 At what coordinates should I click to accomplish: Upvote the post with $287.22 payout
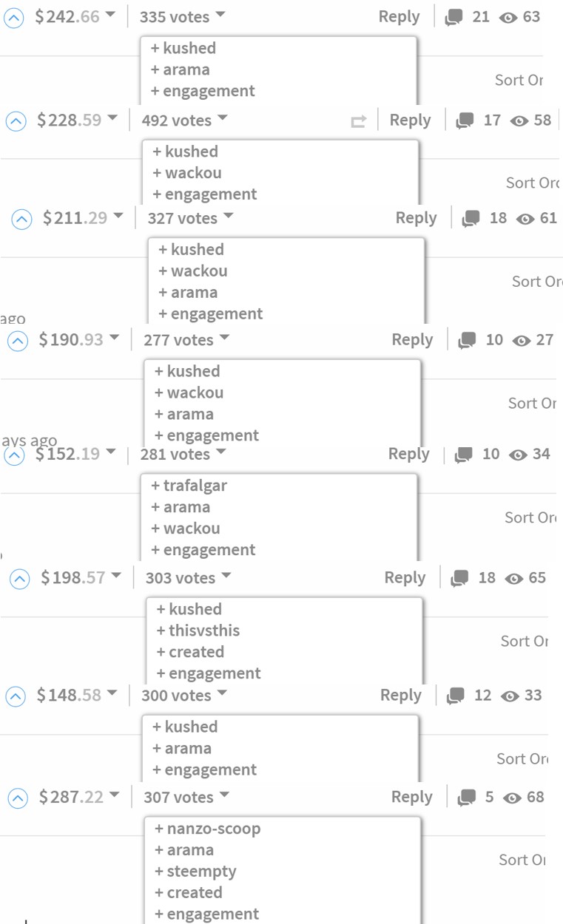click(18, 798)
